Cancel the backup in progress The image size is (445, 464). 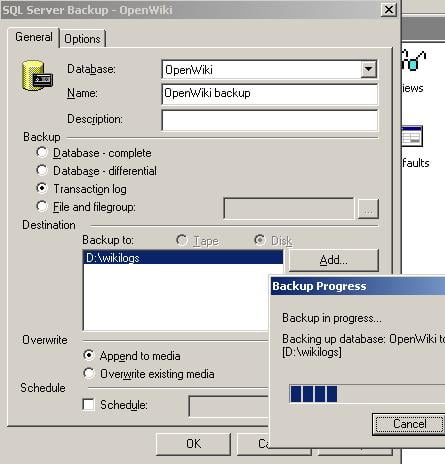409,424
